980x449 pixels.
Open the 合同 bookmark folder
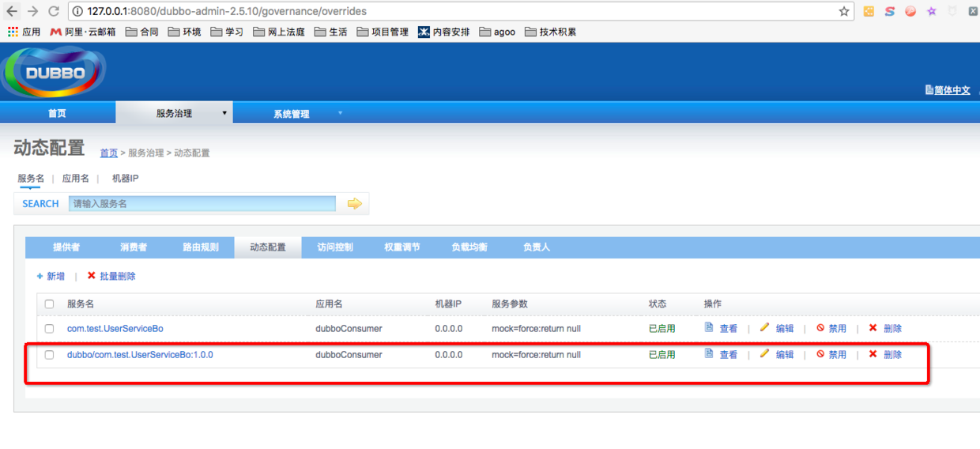(142, 32)
